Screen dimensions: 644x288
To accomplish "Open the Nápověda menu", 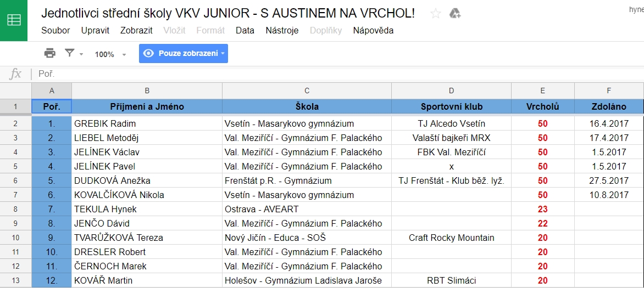I will pos(373,30).
